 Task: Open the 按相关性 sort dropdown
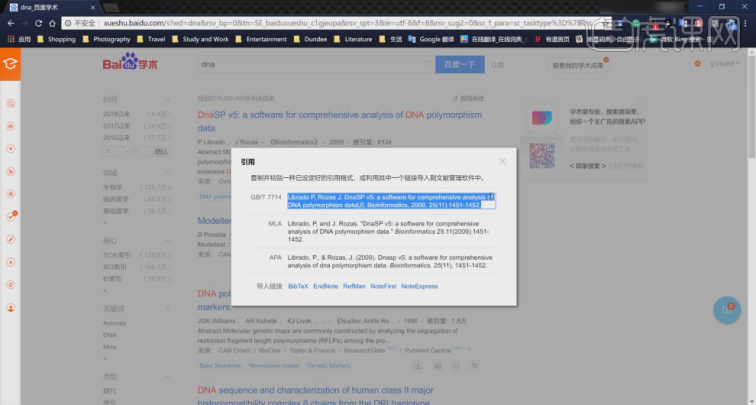tap(468, 98)
